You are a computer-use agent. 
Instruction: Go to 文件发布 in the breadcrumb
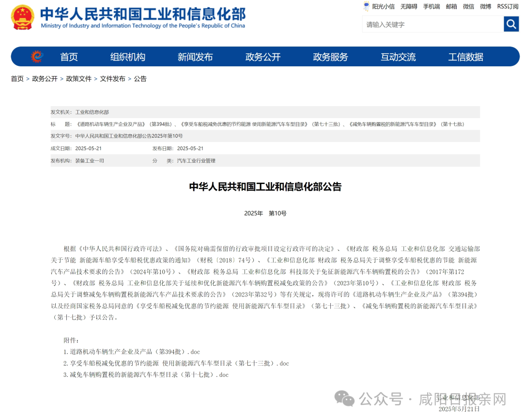tap(112, 79)
